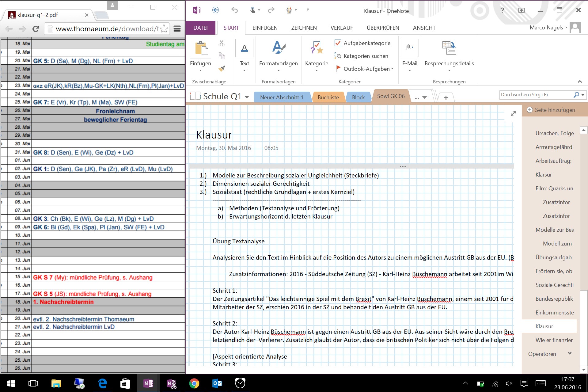Switch to the EINFÜGEN ribbon tab

tap(265, 28)
